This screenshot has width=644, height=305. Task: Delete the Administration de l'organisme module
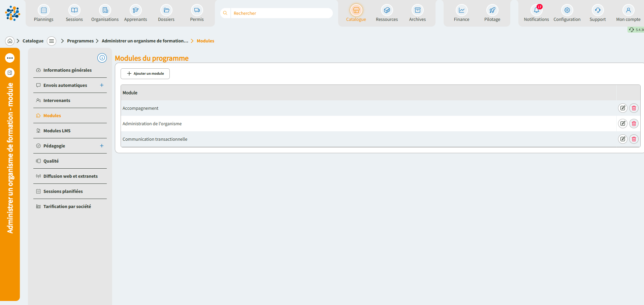[x=634, y=124]
